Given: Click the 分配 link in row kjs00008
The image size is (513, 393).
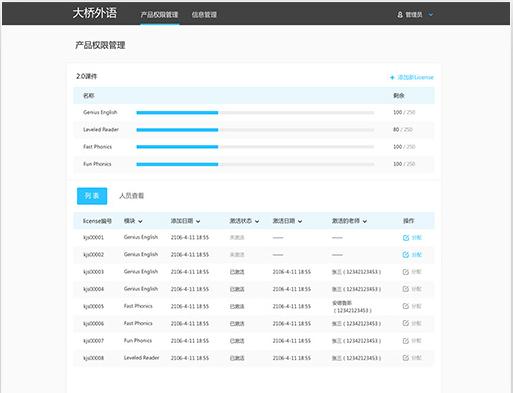Looking at the screenshot, I should pos(417,358).
